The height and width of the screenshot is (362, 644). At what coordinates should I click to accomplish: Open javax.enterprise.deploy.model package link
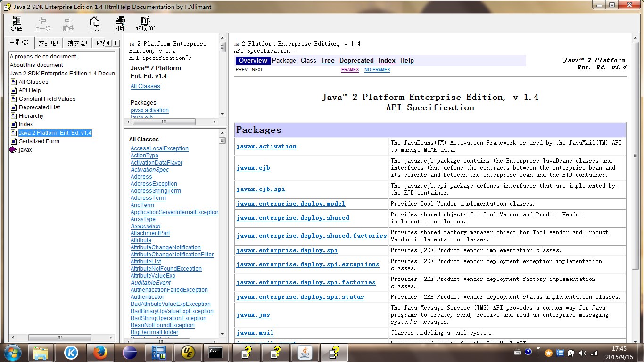click(291, 204)
